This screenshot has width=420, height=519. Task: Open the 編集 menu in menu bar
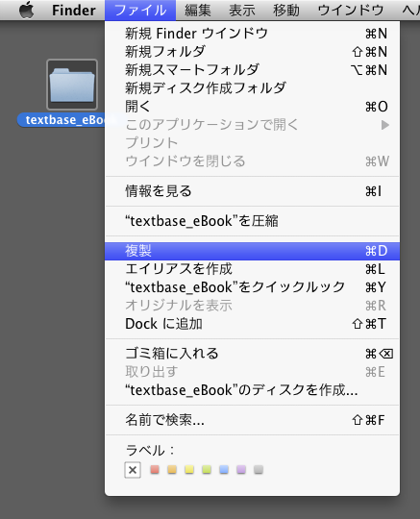tap(198, 11)
